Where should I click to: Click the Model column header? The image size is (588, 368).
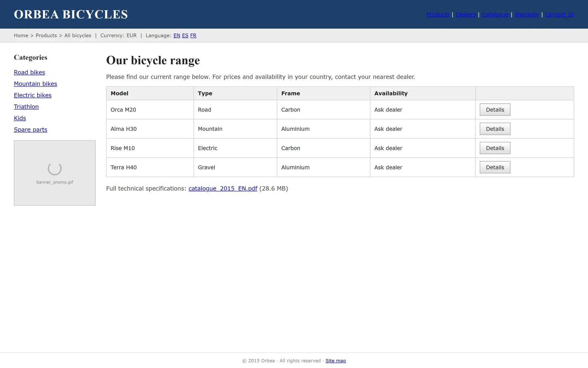click(x=150, y=93)
